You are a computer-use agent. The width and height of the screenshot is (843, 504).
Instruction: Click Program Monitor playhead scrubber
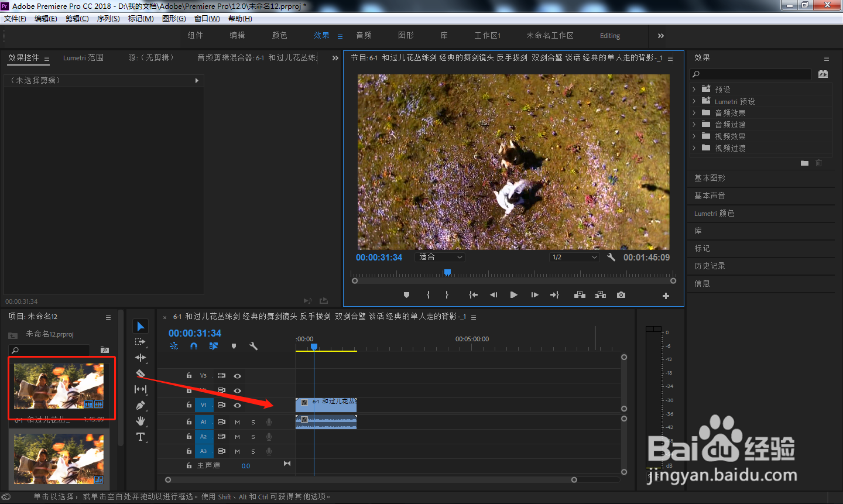tap(447, 272)
